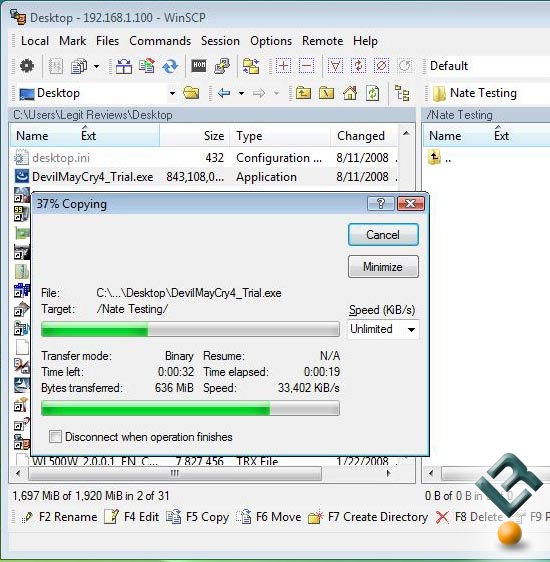Expand the queue icon dropdown arrow
This screenshot has width=550, height=562.
pos(96,67)
